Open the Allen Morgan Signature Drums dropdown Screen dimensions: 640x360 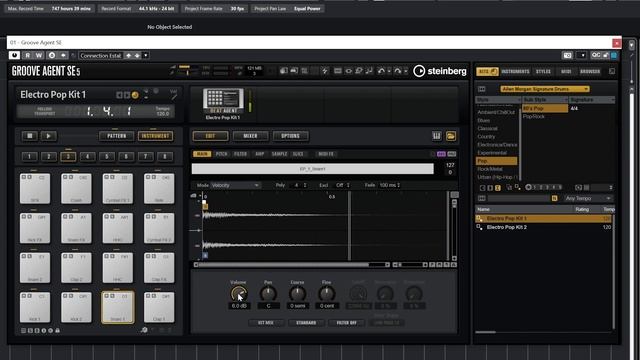545,89
